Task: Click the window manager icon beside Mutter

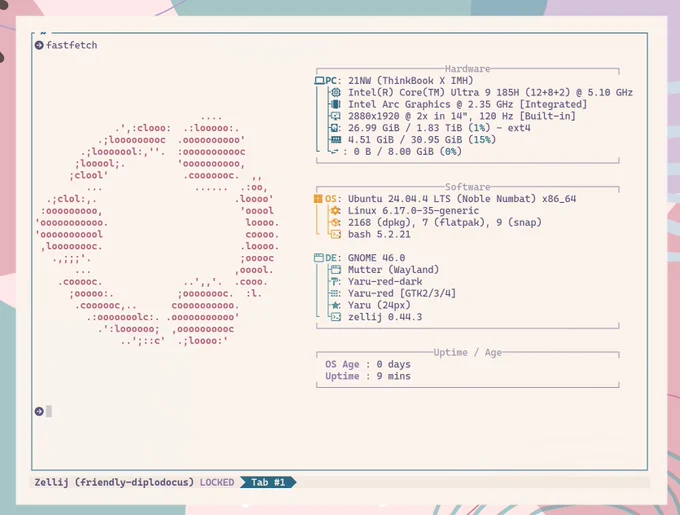Action: coord(336,270)
